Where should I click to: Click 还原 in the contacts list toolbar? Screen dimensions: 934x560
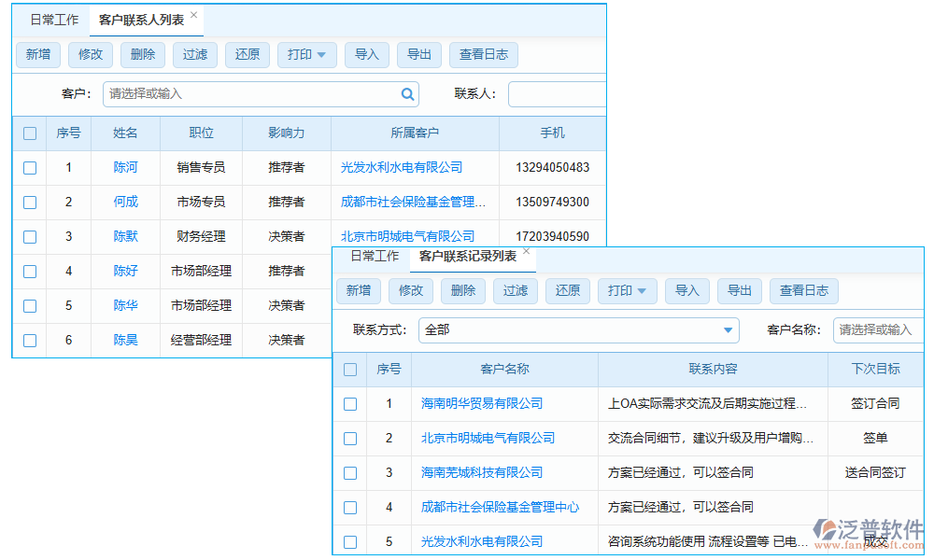click(x=247, y=54)
